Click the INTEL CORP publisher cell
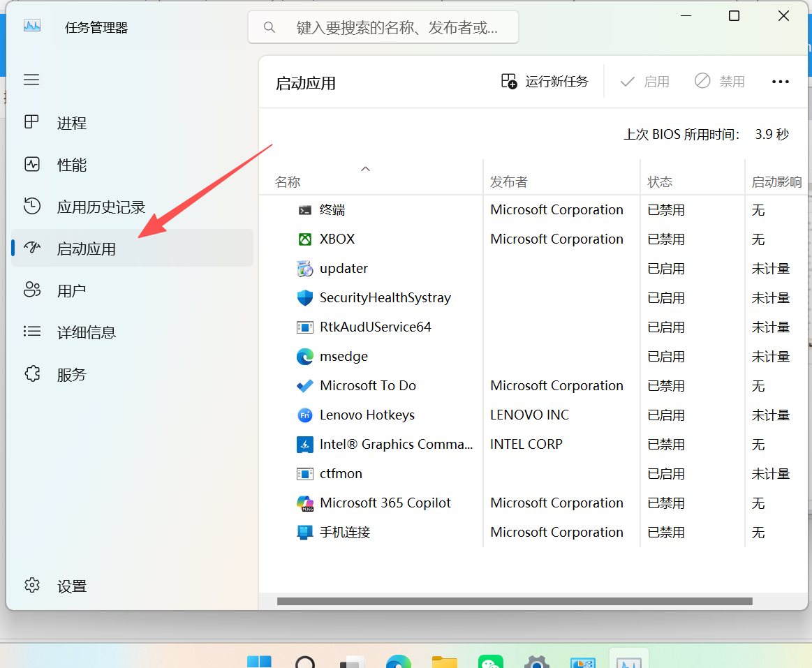 (x=526, y=445)
